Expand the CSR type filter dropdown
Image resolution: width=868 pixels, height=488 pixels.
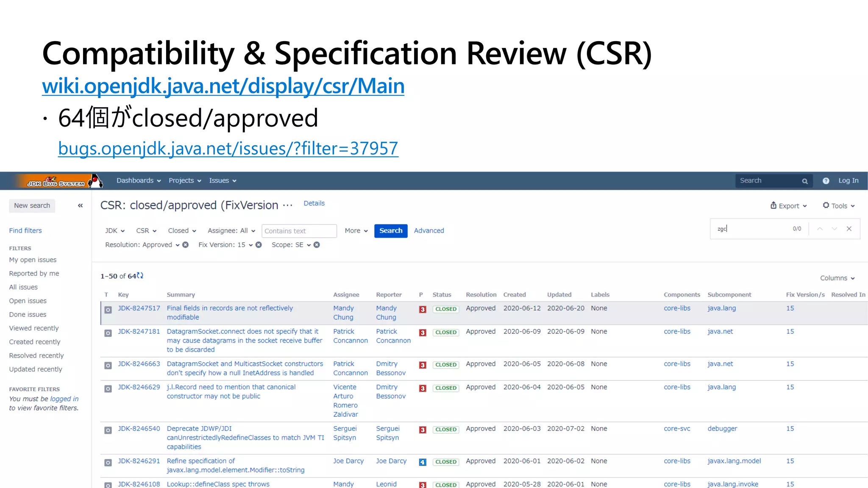146,231
